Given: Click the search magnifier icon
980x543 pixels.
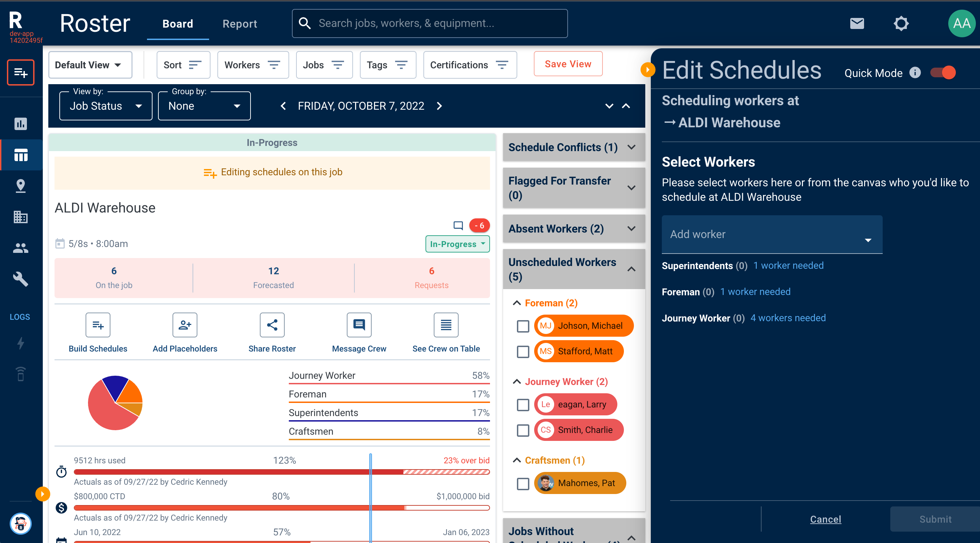Looking at the screenshot, I should pos(304,23).
